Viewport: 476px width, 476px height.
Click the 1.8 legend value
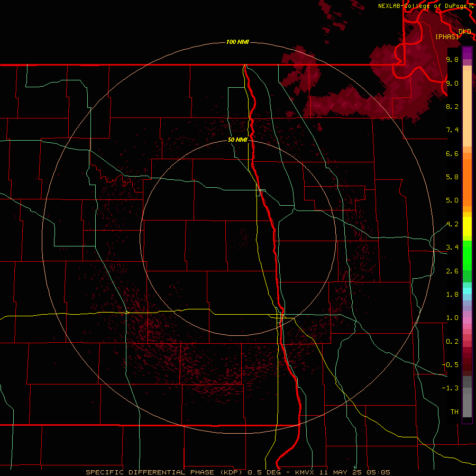point(452,295)
